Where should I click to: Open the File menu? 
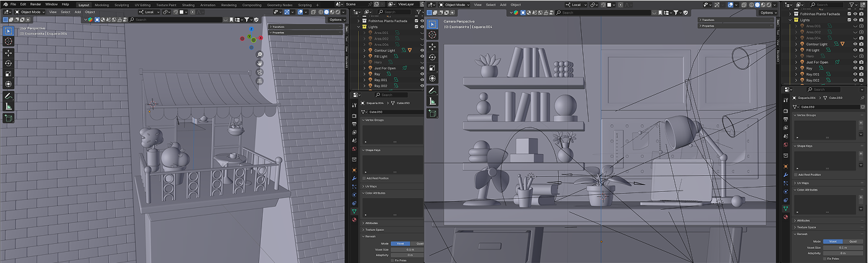(x=13, y=4)
